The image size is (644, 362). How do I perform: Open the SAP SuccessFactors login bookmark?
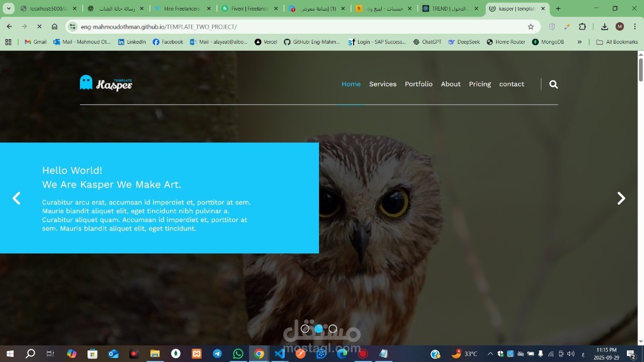pos(377,42)
